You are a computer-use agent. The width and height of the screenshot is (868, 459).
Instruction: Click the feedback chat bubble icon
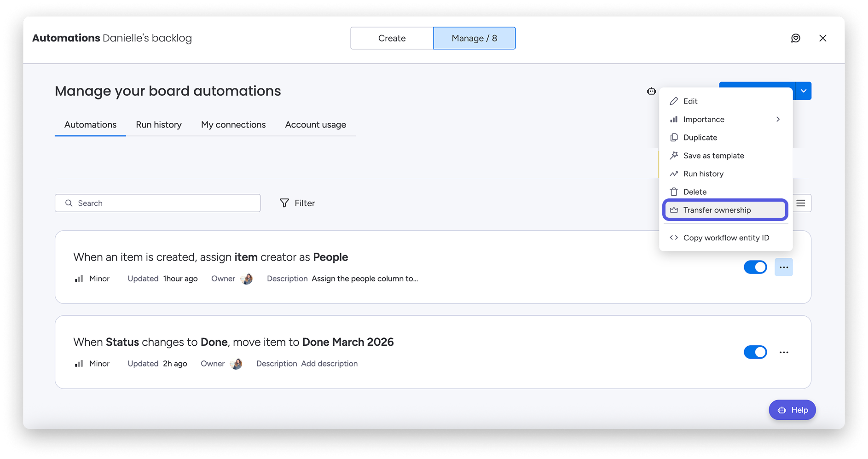click(795, 38)
